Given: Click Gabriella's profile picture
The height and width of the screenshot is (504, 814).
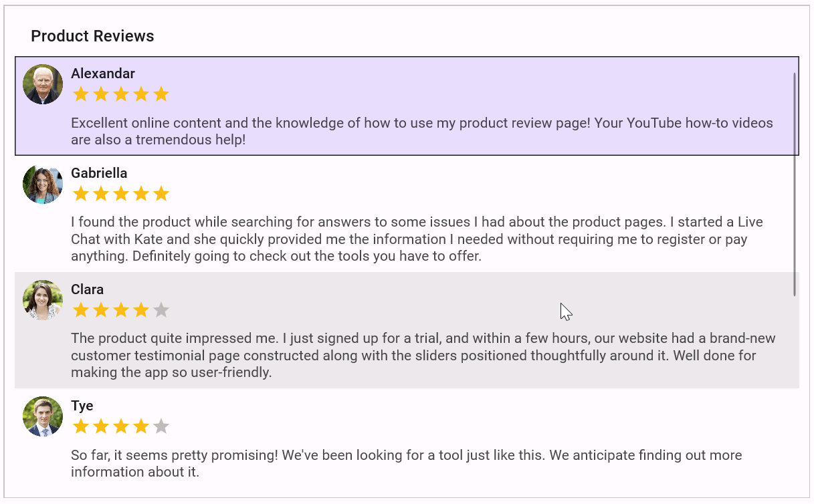Looking at the screenshot, I should click(43, 184).
